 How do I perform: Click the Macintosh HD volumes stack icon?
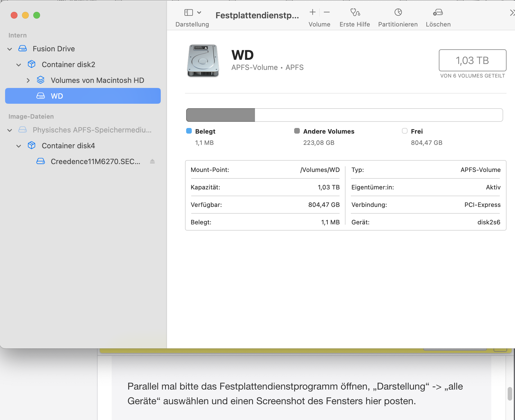[x=41, y=80]
